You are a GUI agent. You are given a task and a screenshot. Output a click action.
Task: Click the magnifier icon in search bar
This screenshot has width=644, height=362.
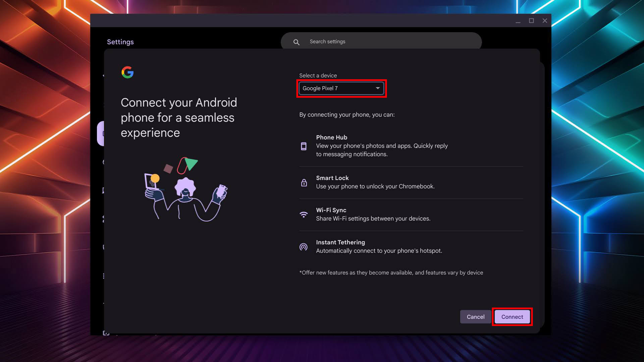296,42
